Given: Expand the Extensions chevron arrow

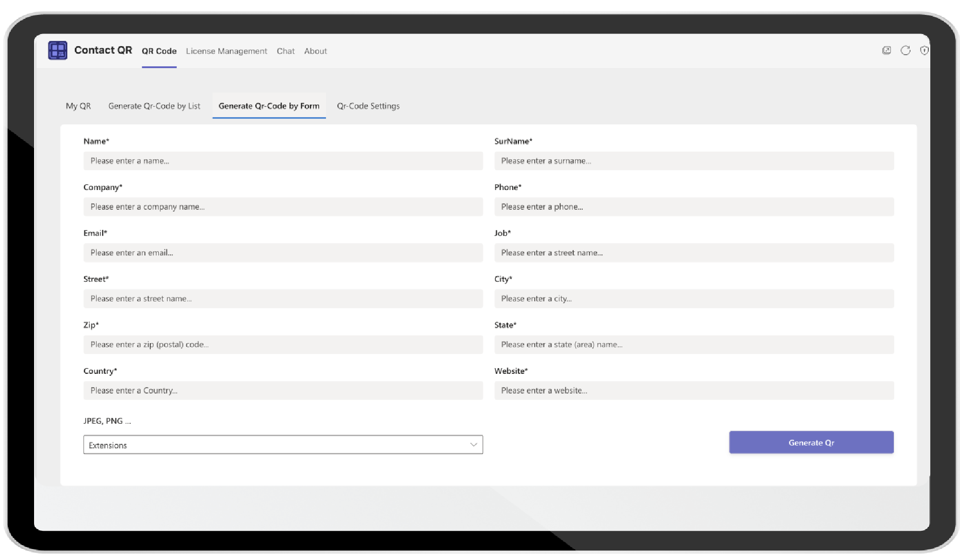Looking at the screenshot, I should (474, 445).
